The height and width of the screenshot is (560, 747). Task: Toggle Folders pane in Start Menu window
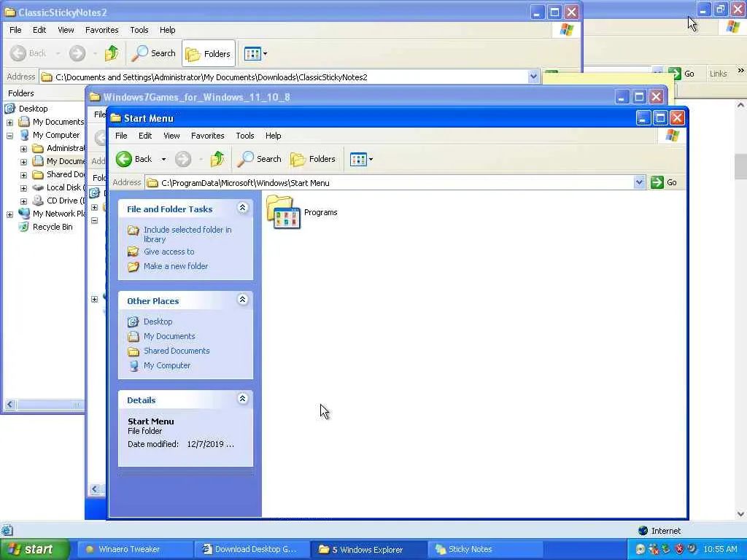point(313,159)
